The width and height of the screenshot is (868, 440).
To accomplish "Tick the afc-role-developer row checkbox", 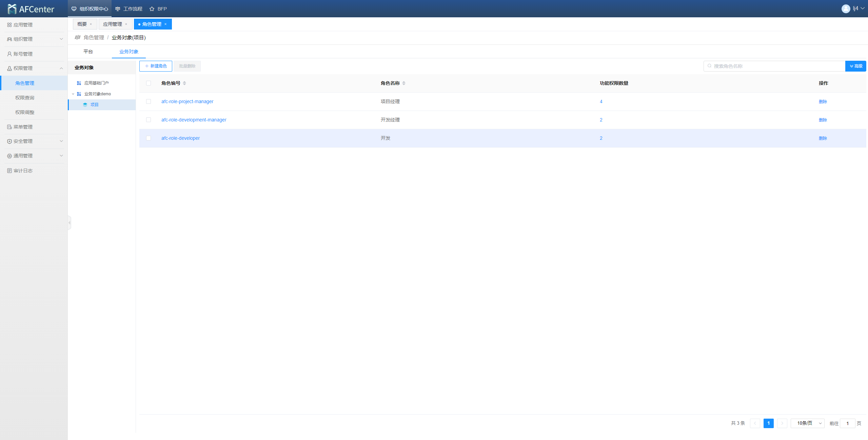I will (x=149, y=138).
